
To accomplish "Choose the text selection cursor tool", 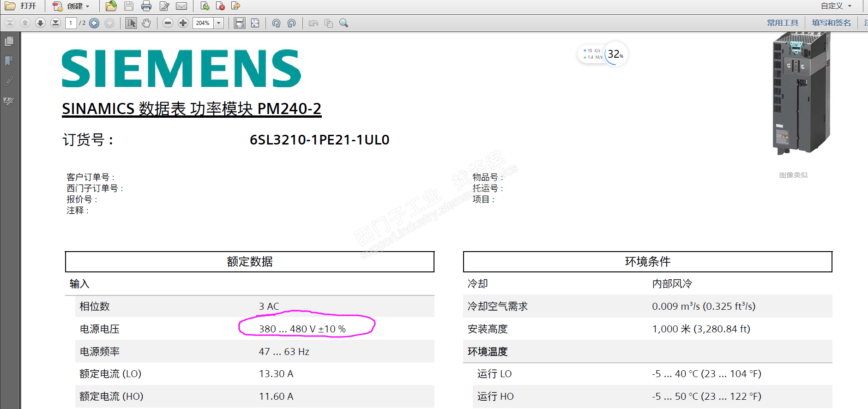I will tap(131, 23).
